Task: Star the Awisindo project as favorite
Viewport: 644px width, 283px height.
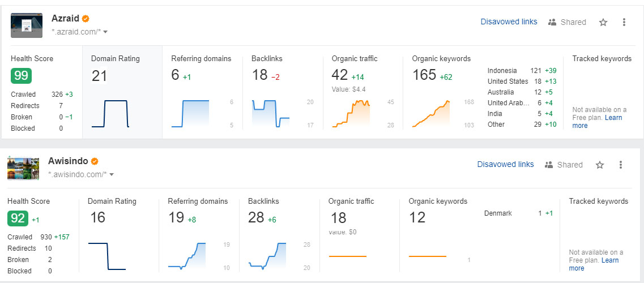Action: click(600, 165)
